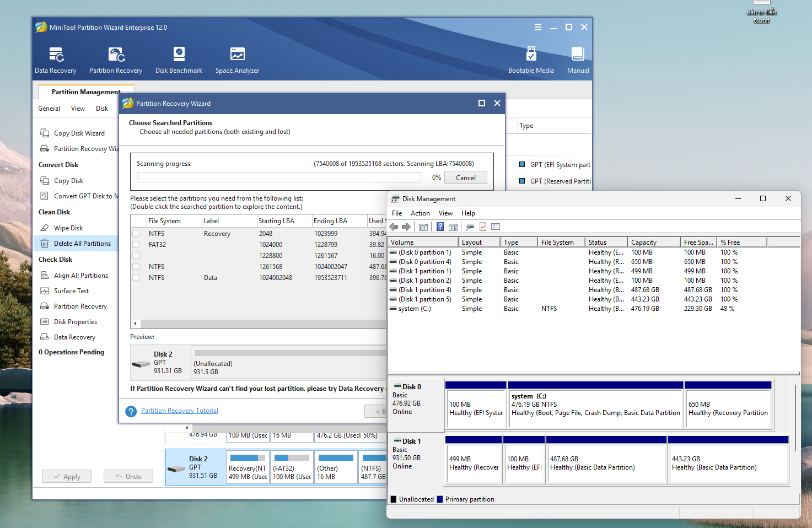The image size is (812, 528).
Task: Open the desktop text file icon
Action: [x=761, y=11]
